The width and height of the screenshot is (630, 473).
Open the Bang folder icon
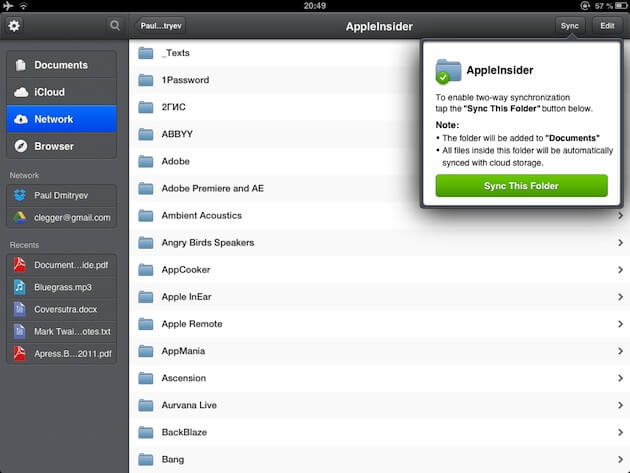pos(146,459)
